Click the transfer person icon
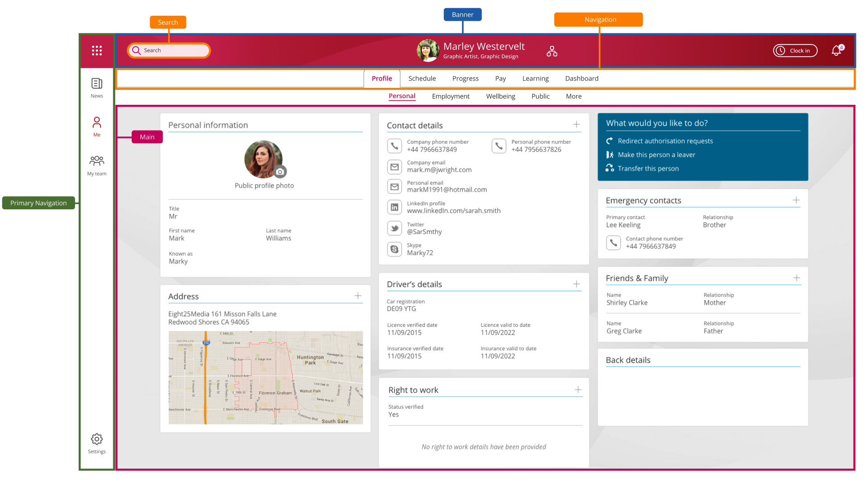 coord(609,168)
